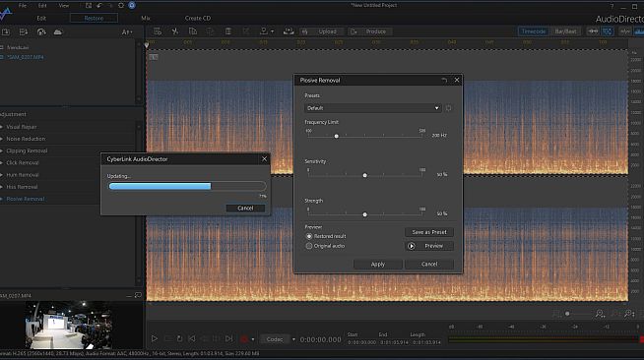Click the import media icon in library toolbar
Screen dimensions: 644x360
pos(5,32)
